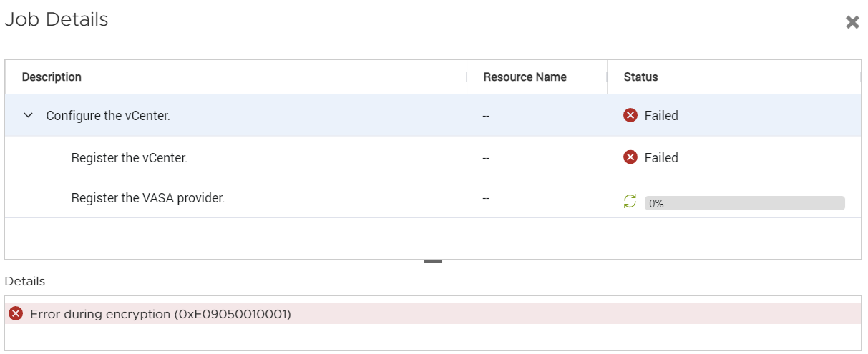Sort by the Resource Name column header
Screen dimensions: 868x354
pyautogui.click(x=525, y=77)
